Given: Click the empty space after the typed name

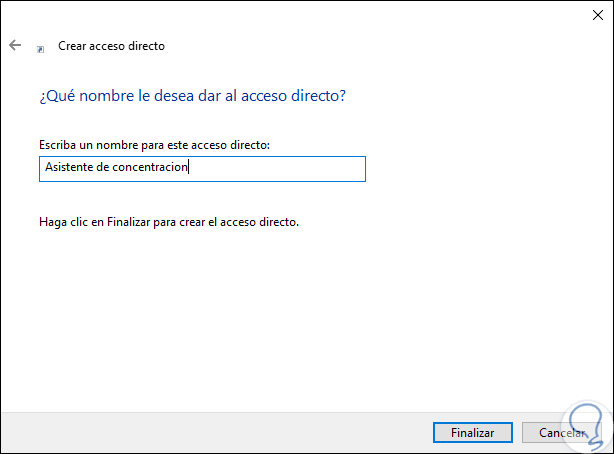Looking at the screenshot, I should [x=280, y=169].
